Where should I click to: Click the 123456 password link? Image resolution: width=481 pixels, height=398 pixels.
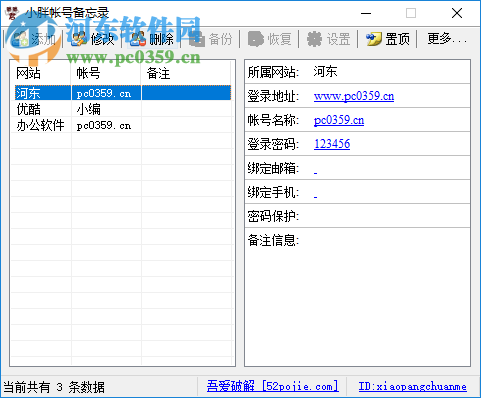[x=332, y=144]
